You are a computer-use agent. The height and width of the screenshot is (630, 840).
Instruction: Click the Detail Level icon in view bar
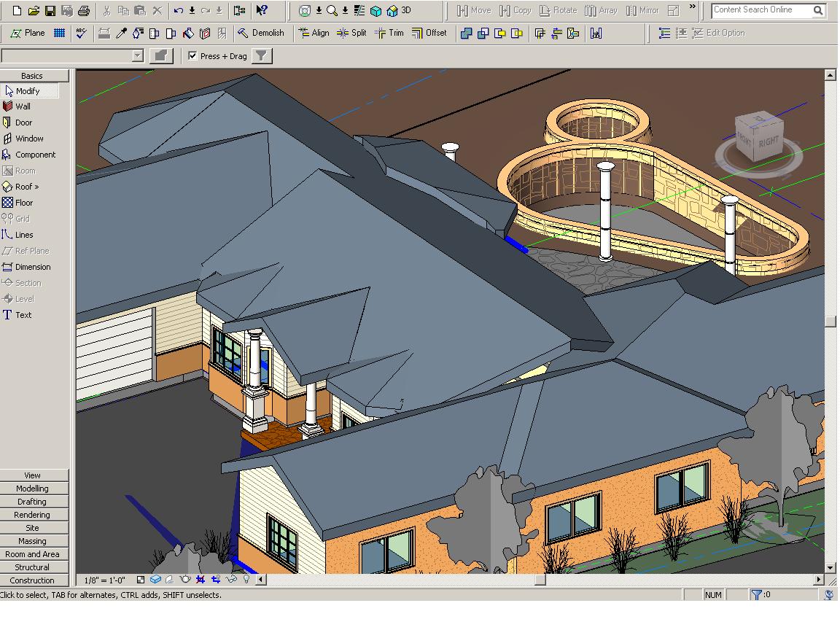(x=141, y=580)
